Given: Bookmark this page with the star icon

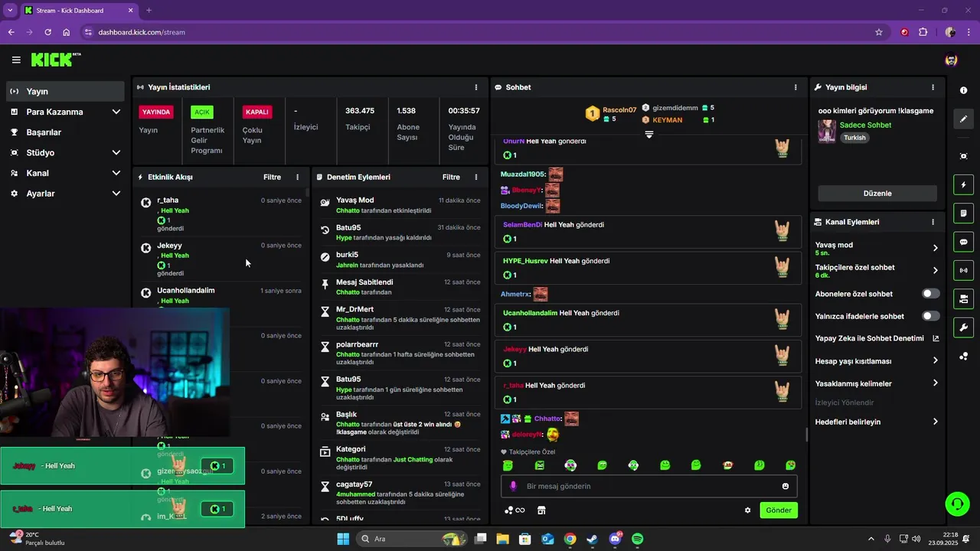Looking at the screenshot, I should pyautogui.click(x=879, y=32).
